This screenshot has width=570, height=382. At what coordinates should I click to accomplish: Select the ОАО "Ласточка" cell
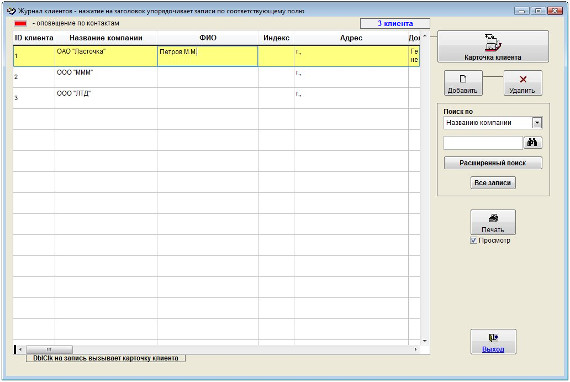(106, 56)
